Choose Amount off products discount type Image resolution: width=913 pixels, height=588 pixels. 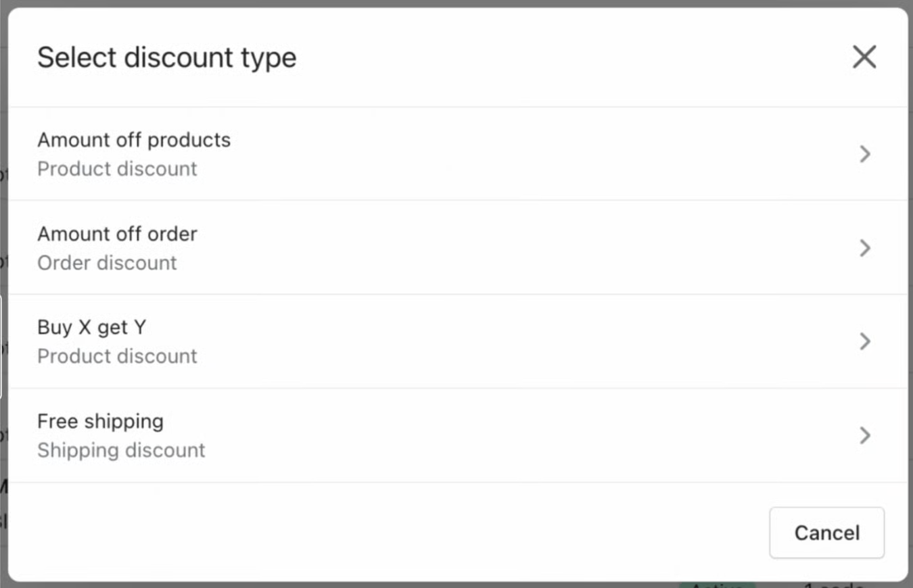point(134,140)
